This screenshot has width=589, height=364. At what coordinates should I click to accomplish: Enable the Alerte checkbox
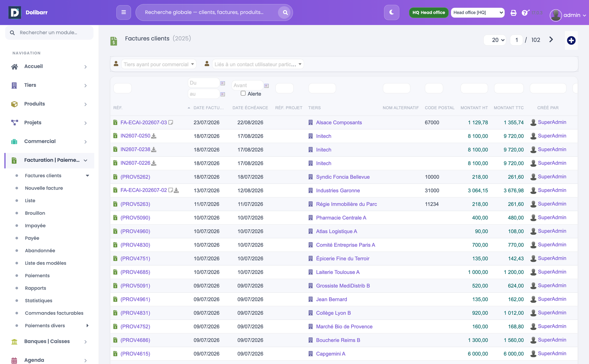243,93
